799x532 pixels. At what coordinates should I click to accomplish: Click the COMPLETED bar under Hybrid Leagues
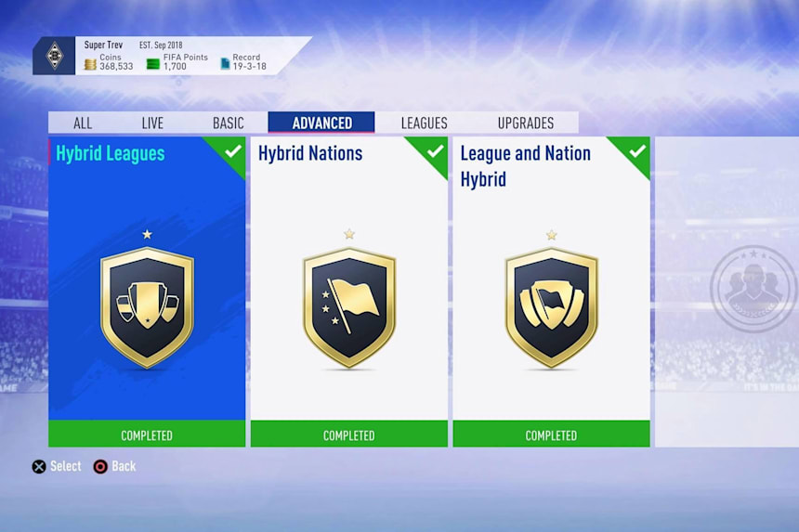pyautogui.click(x=147, y=435)
